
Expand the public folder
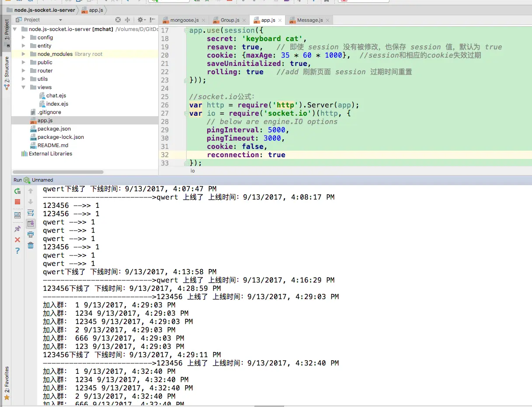[x=24, y=62]
